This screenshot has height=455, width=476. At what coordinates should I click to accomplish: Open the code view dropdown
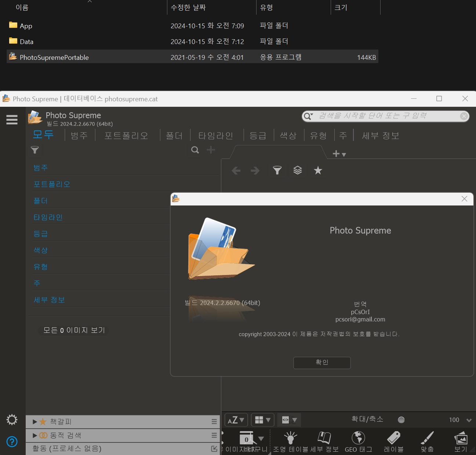pos(289,420)
